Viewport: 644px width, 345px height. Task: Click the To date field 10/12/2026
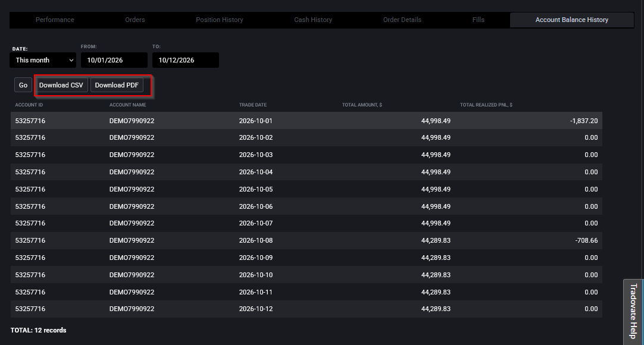pyautogui.click(x=186, y=60)
